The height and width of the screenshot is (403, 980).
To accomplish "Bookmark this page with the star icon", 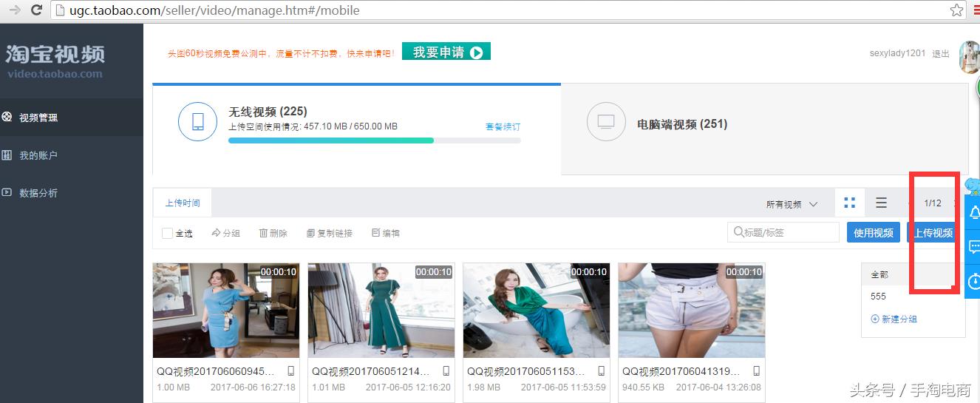I will (956, 10).
